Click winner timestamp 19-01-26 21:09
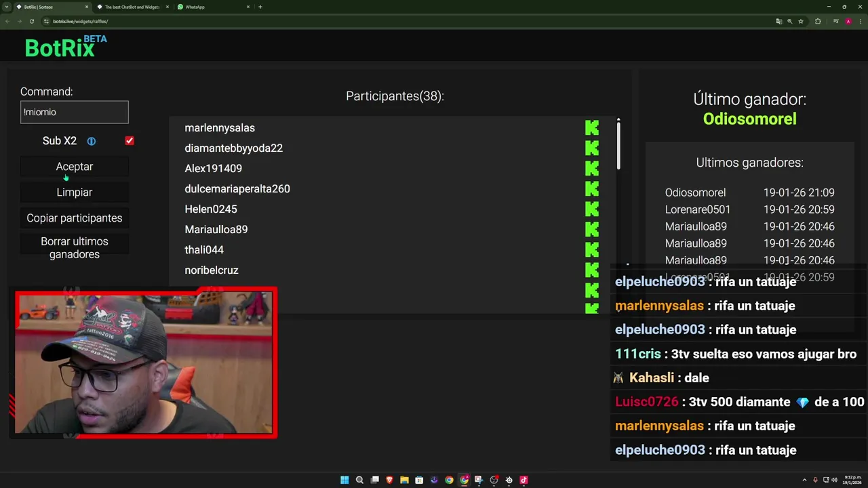The image size is (868, 488). pos(799,192)
